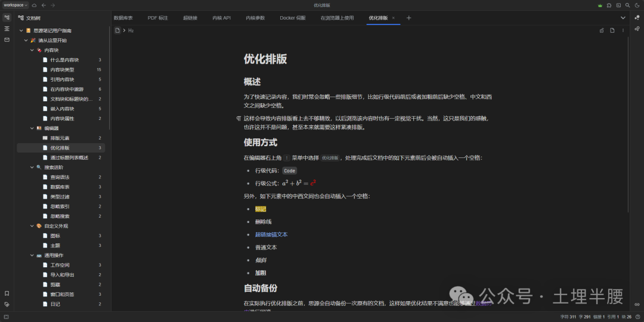Open the workspace switcher dropdown
The image size is (644, 322).
tap(15, 5)
